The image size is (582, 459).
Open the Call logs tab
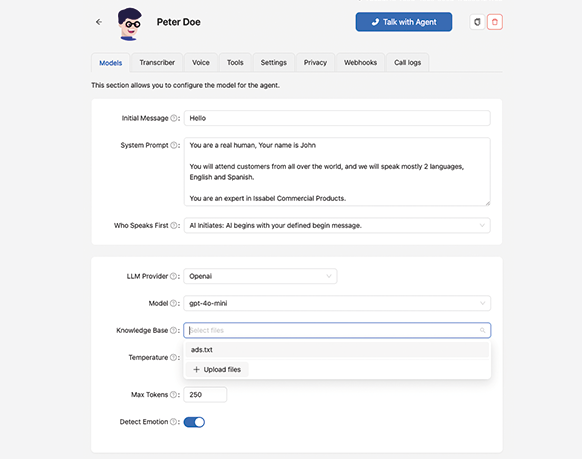coord(408,62)
